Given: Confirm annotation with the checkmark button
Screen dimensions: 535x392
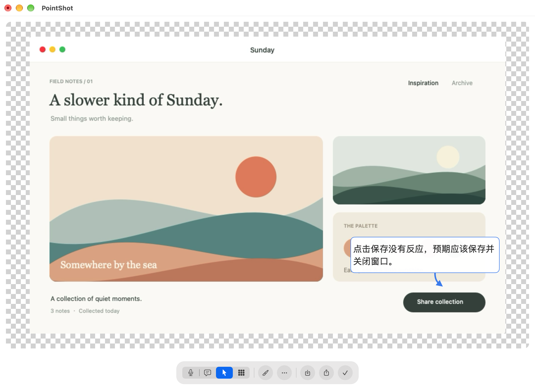Looking at the screenshot, I should 345,373.
